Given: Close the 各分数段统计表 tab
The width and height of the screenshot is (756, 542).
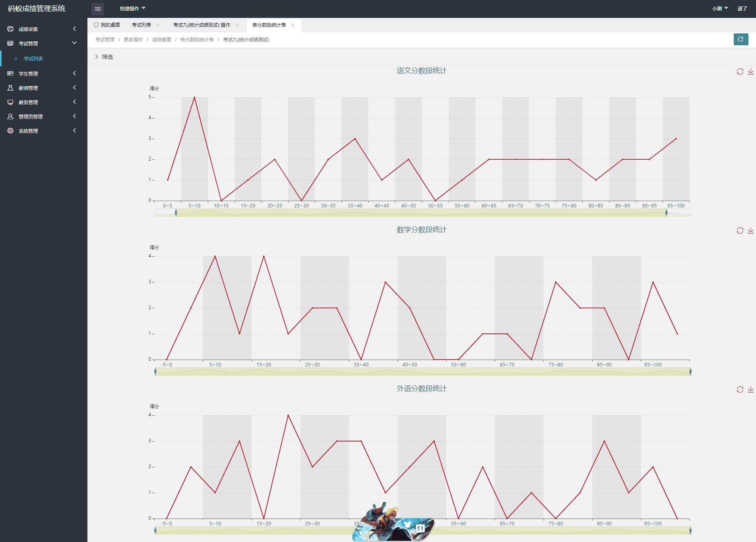Looking at the screenshot, I should tap(293, 25).
